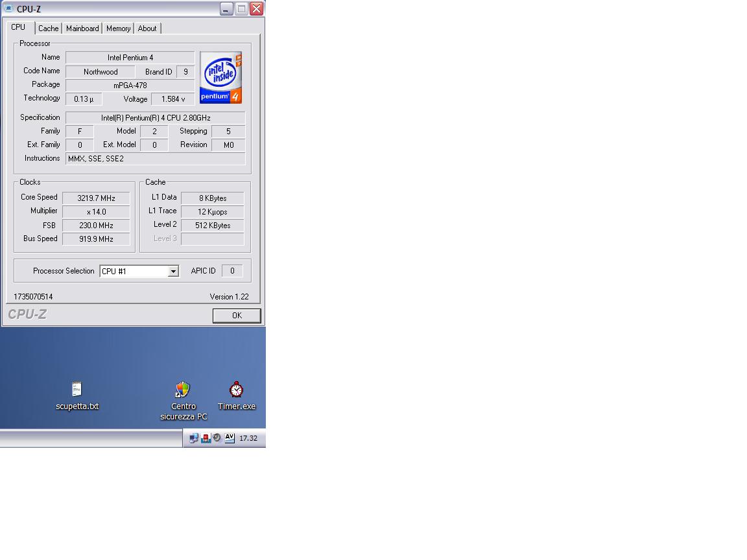Click the L1 Trace value '12 Kµops'

(x=213, y=212)
